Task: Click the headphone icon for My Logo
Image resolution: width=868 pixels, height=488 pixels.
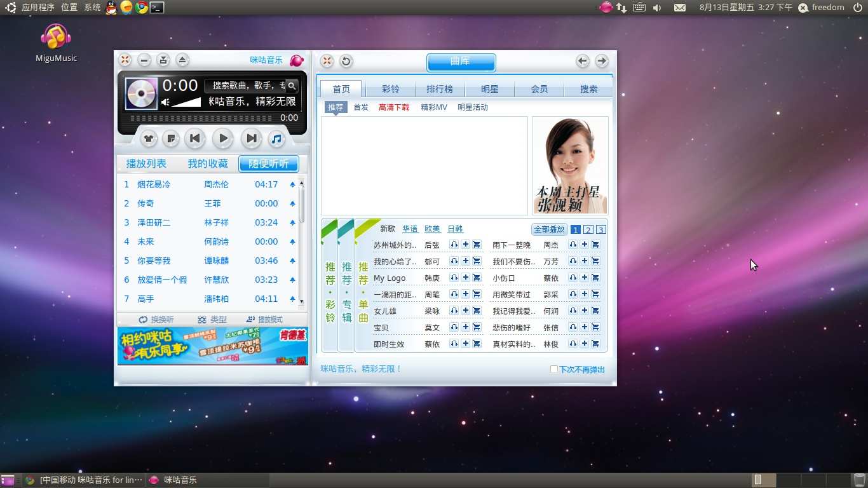Action: [454, 278]
